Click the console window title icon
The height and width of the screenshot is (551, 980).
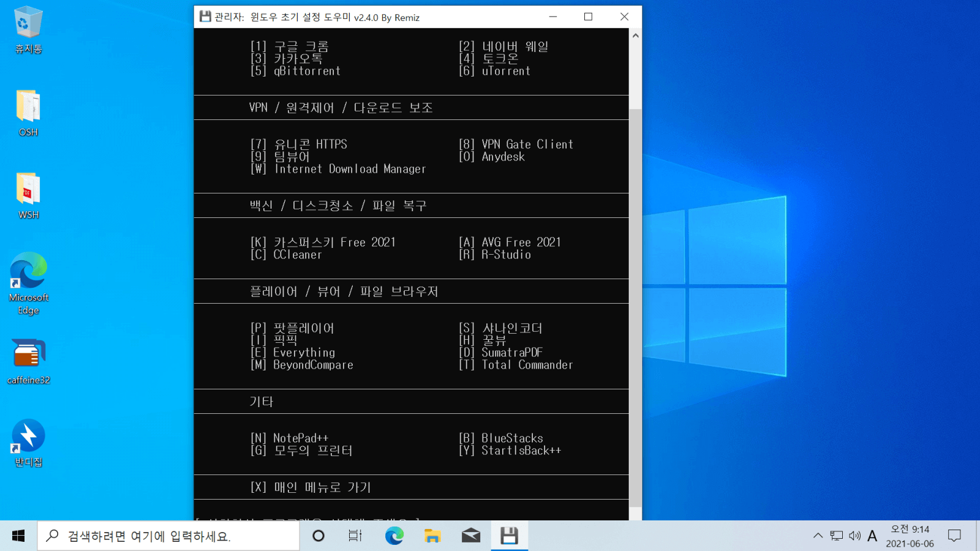pos(205,17)
